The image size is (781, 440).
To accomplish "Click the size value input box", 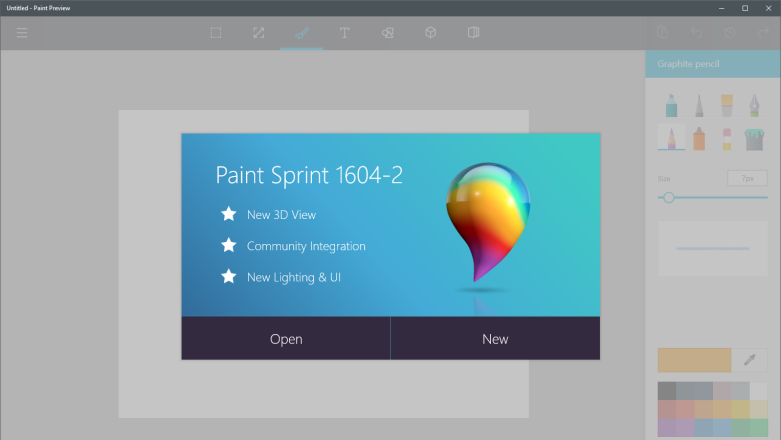I will click(746, 178).
